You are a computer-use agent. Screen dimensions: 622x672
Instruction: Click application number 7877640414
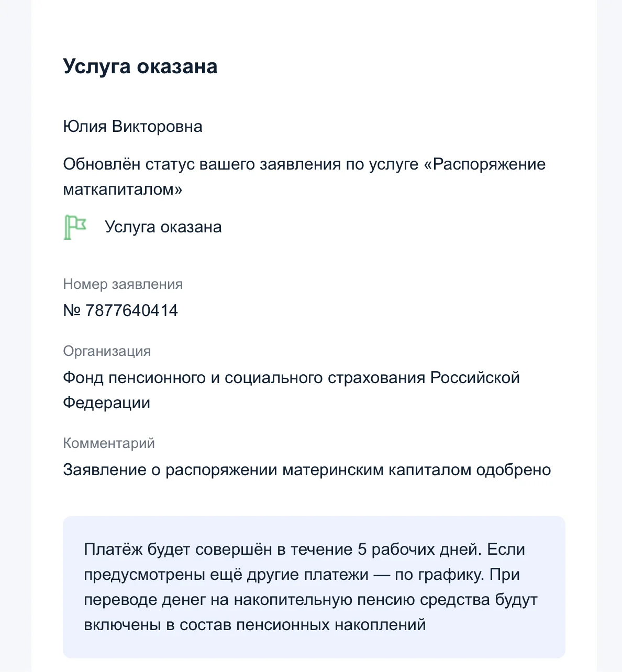[x=131, y=310]
